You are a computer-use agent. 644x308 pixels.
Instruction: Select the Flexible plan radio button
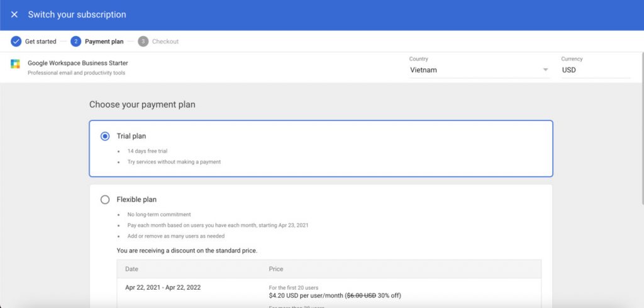(x=105, y=200)
